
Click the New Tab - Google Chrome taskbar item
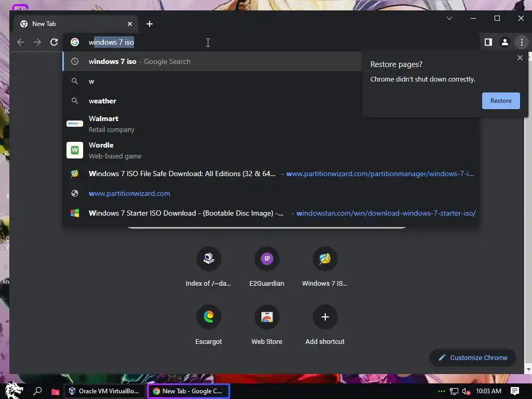coord(188,391)
